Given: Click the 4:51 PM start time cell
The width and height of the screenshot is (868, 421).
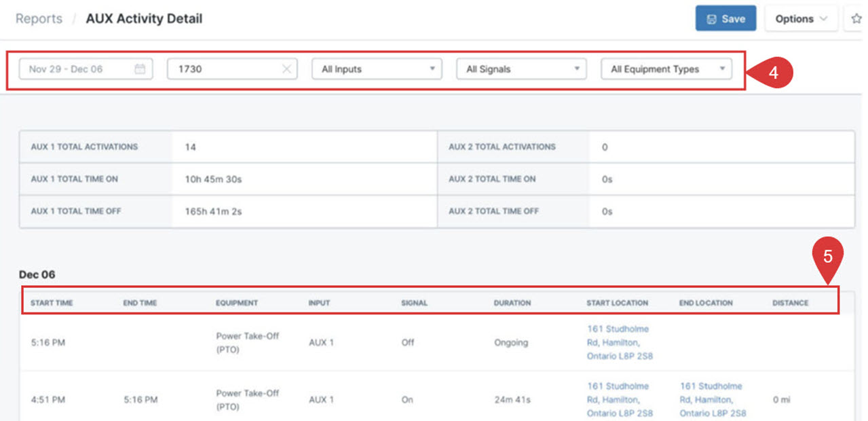Looking at the screenshot, I should pyautogui.click(x=48, y=400).
